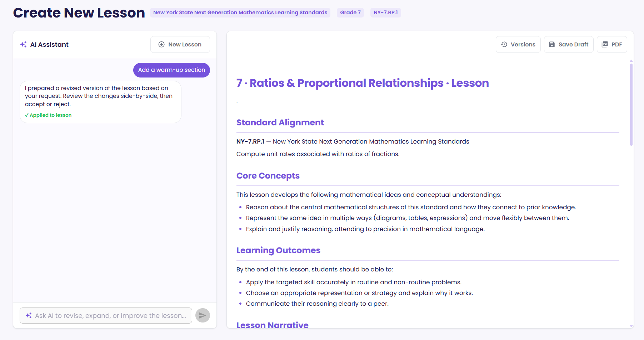644x340 pixels.
Task: Click the AI Assistant sparkle icon
Action: (x=23, y=44)
